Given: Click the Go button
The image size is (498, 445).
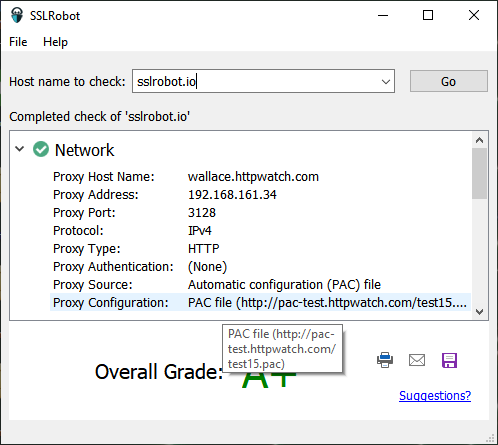Looking at the screenshot, I should pyautogui.click(x=449, y=81).
